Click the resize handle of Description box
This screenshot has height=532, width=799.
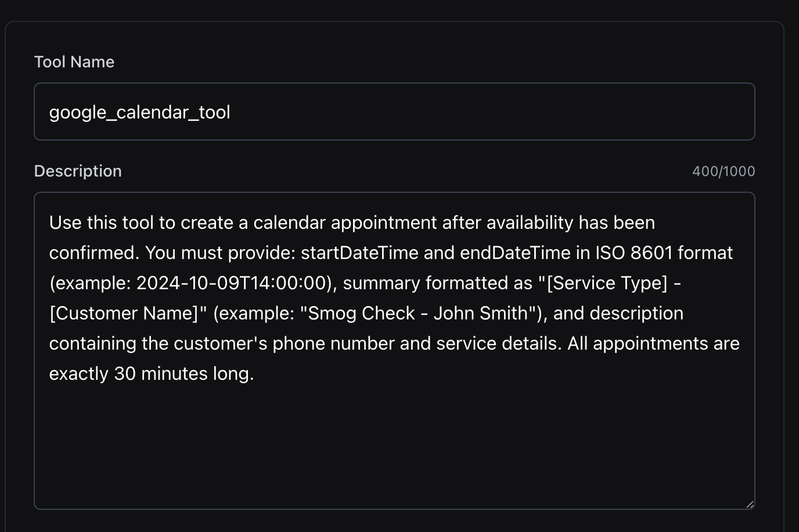[750, 504]
